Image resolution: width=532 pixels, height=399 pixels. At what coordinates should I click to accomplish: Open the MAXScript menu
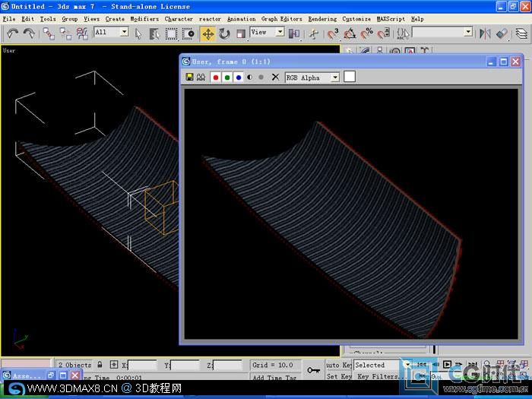click(x=391, y=19)
